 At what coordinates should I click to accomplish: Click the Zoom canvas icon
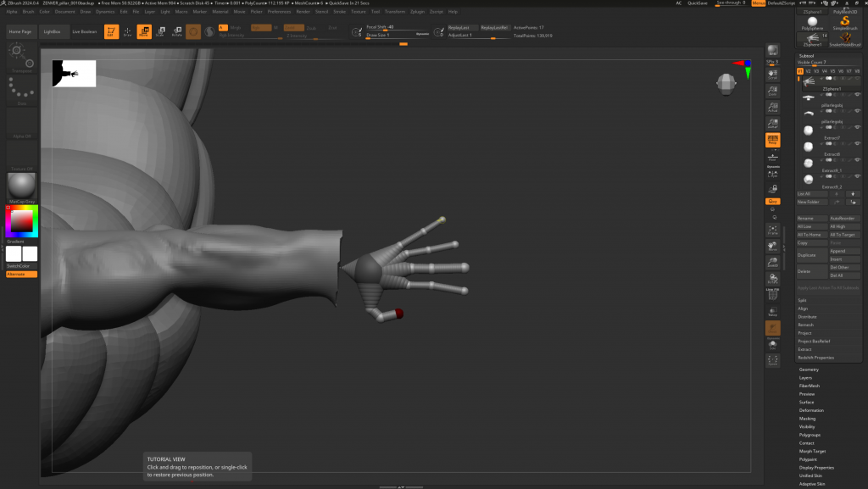click(773, 91)
